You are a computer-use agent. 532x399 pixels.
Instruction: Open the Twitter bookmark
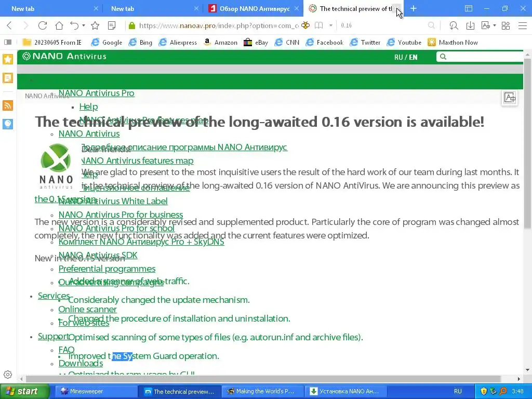pyautogui.click(x=365, y=42)
